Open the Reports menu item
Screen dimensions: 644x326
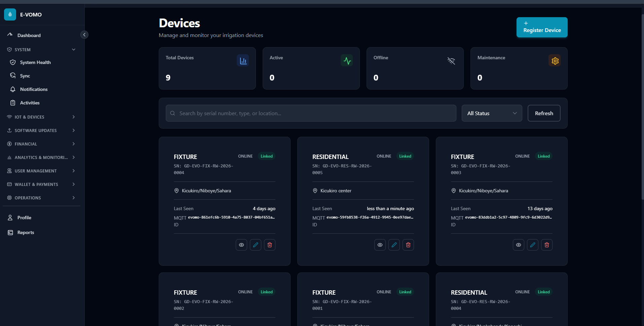[26, 232]
